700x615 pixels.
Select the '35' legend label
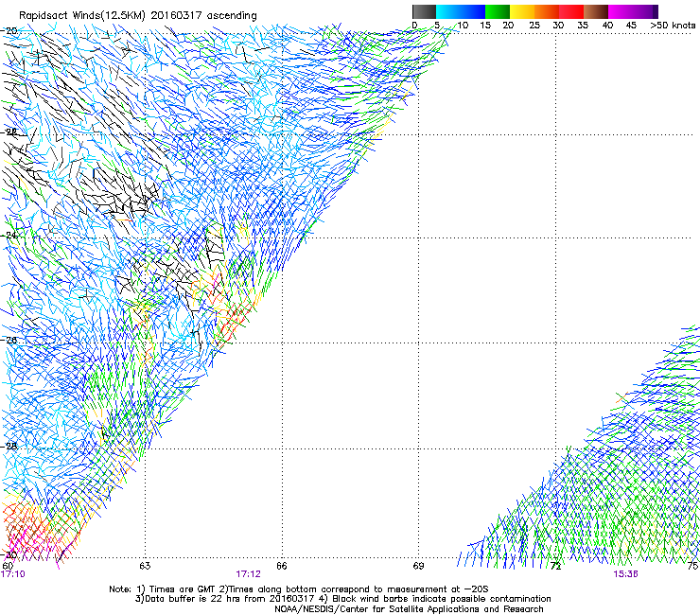pyautogui.click(x=583, y=25)
